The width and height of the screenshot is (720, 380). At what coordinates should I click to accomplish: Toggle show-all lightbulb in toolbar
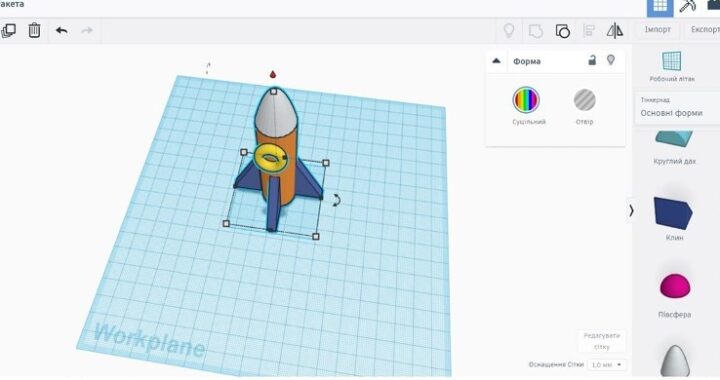pos(509,31)
